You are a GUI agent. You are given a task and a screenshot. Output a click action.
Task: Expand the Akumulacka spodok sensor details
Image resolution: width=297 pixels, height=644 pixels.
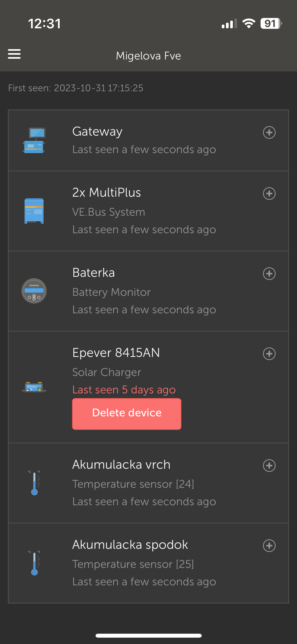pyautogui.click(x=269, y=546)
